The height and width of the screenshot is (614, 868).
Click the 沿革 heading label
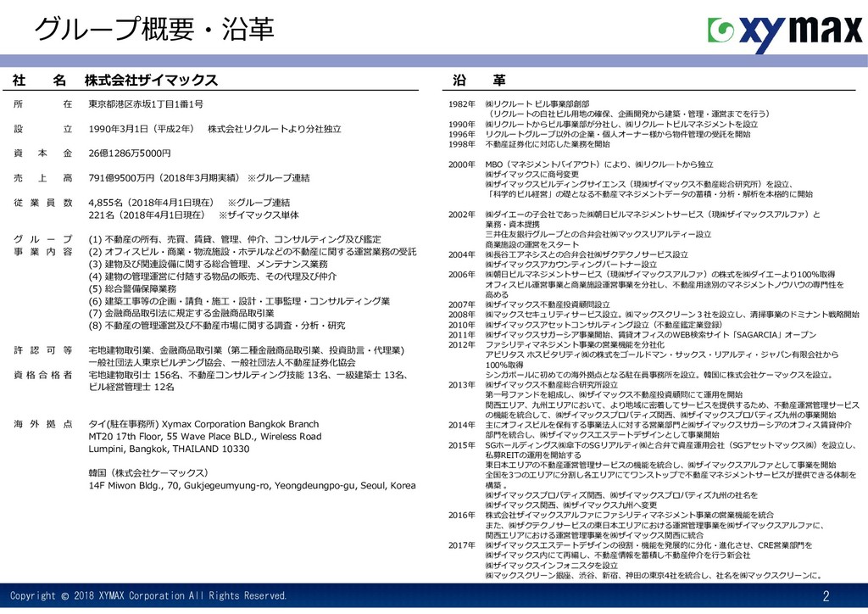(x=479, y=81)
